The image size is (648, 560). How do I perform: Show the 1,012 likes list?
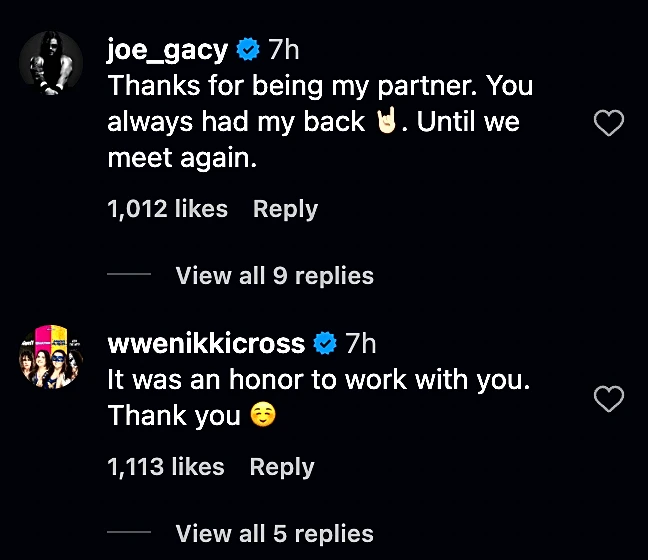click(x=167, y=209)
